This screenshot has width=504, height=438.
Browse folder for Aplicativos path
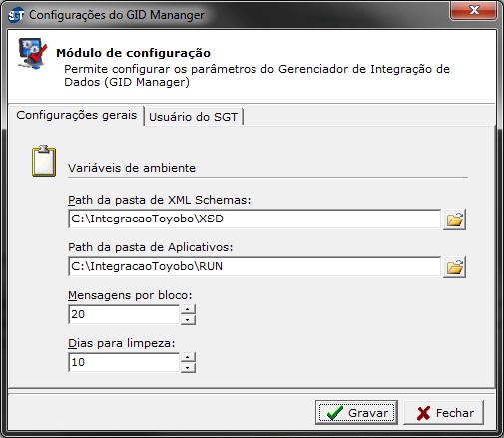point(454,267)
